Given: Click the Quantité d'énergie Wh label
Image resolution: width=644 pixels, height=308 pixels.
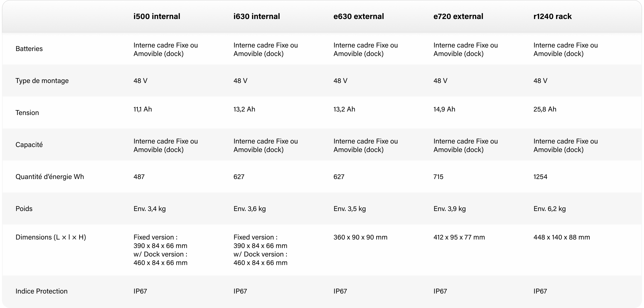Looking at the screenshot, I should (50, 177).
